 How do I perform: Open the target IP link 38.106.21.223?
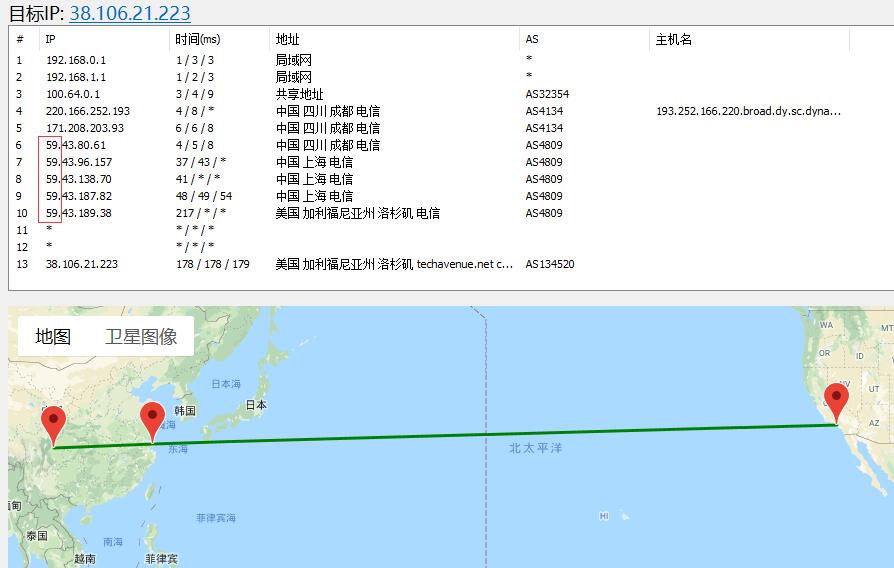coord(130,13)
